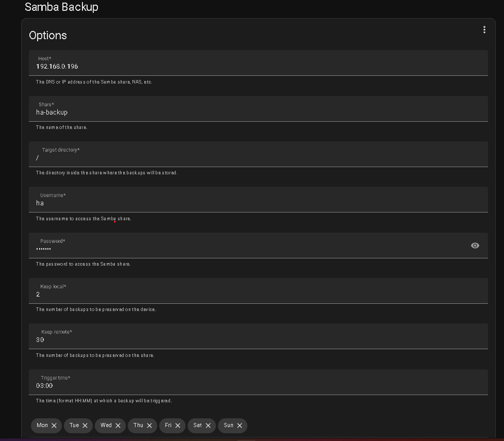
Task: Open the three-dot options menu
Action: click(484, 30)
